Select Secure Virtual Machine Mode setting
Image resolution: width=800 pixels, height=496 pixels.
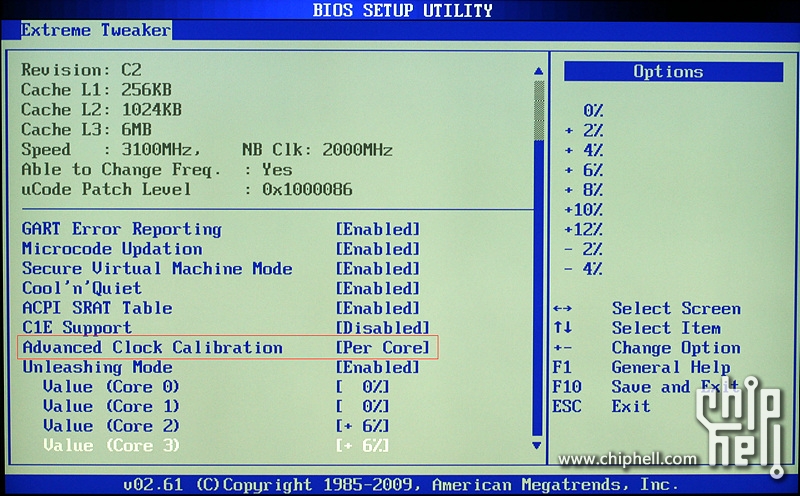(x=157, y=268)
